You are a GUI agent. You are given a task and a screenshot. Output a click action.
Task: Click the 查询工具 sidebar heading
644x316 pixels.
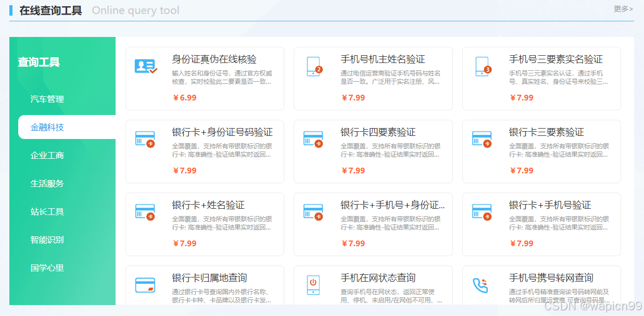[39, 62]
